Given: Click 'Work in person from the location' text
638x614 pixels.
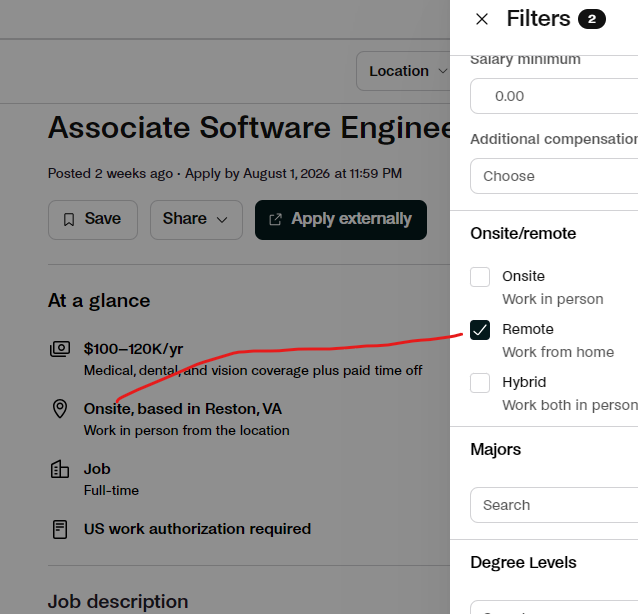Looking at the screenshot, I should pyautogui.click(x=186, y=430).
